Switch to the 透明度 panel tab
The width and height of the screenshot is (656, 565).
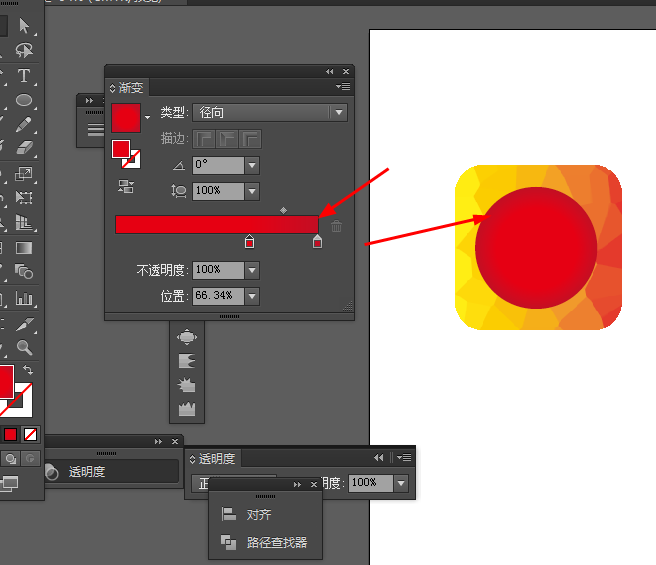click(x=217, y=459)
